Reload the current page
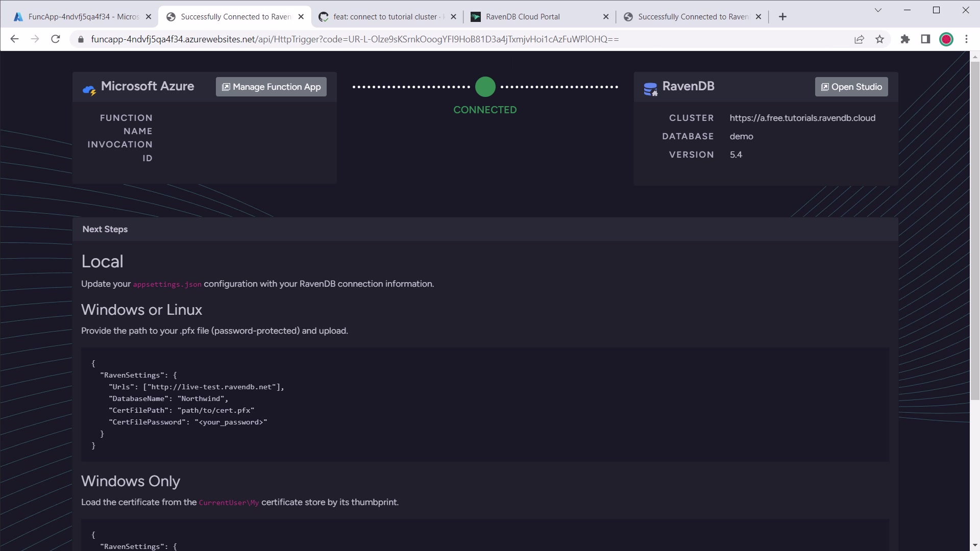 [x=56, y=39]
